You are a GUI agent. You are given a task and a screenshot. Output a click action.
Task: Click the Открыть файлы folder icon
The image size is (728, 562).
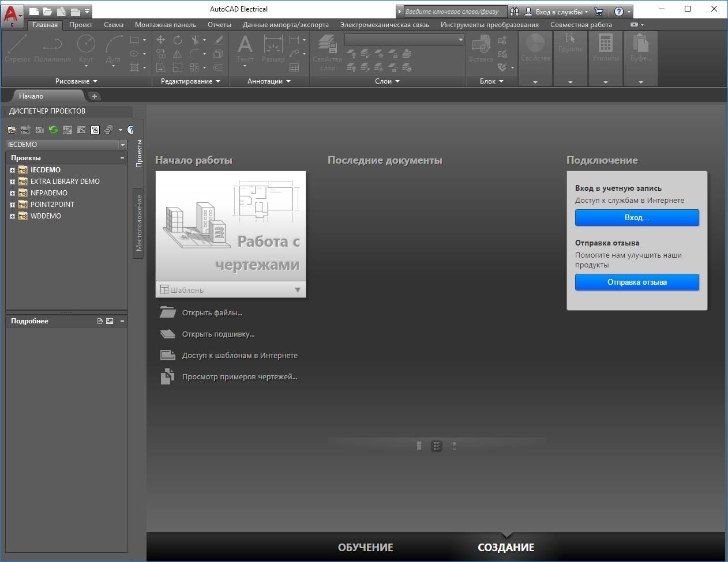point(167,312)
